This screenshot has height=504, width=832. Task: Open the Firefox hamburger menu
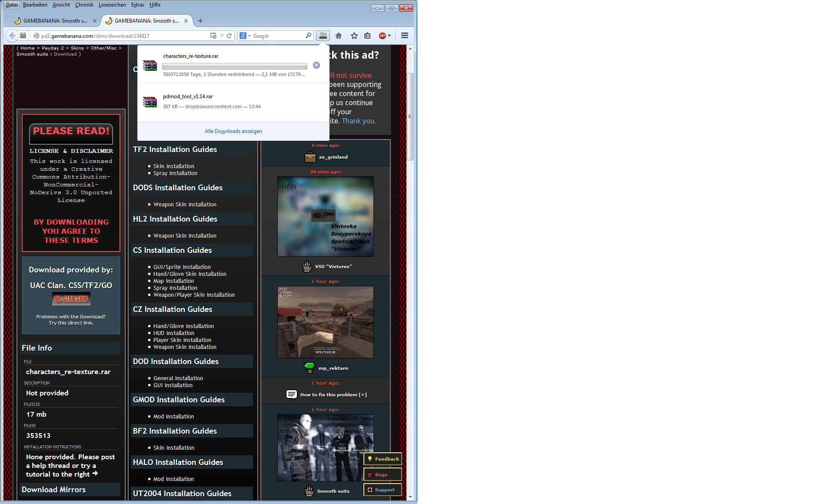click(x=405, y=36)
